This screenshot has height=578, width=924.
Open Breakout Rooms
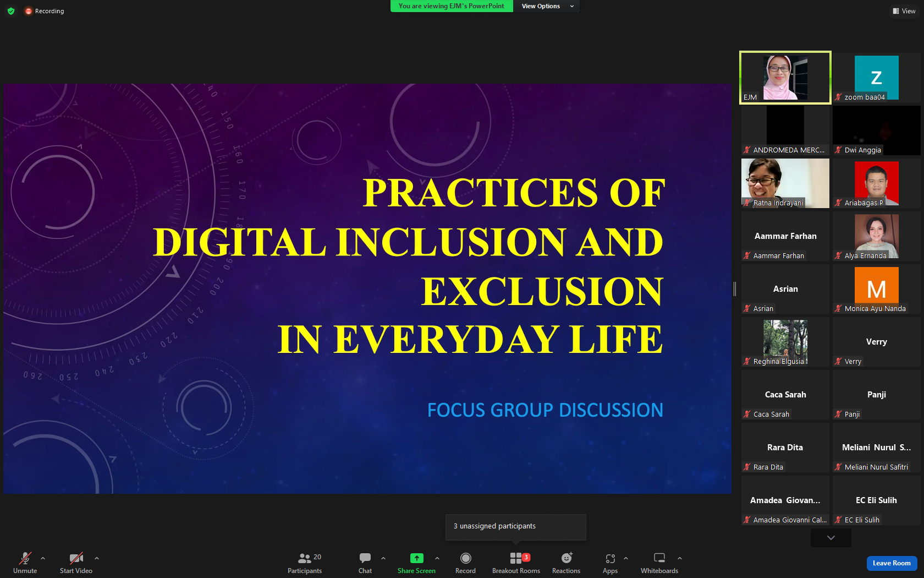516,563
